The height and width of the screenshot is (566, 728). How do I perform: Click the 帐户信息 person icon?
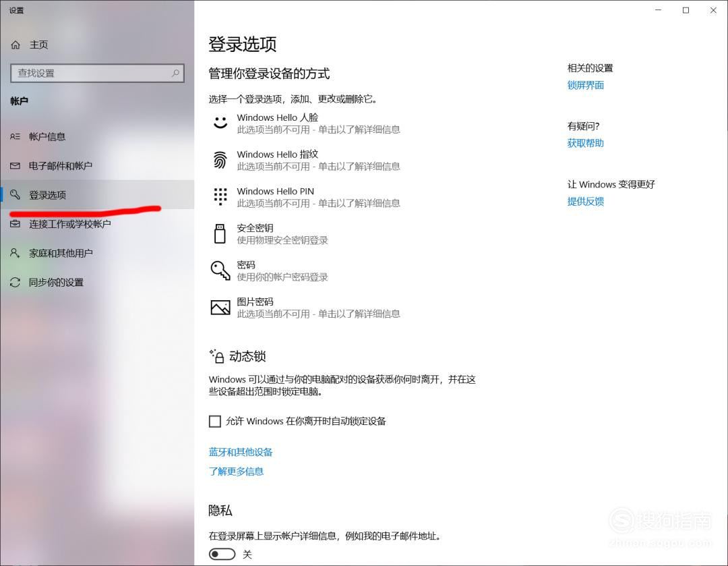(15, 137)
